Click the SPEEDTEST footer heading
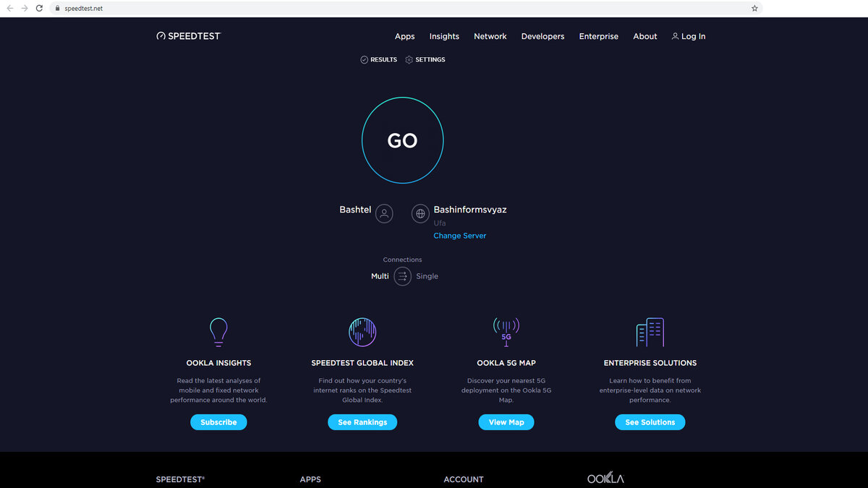This screenshot has width=868, height=488. pyautogui.click(x=180, y=479)
